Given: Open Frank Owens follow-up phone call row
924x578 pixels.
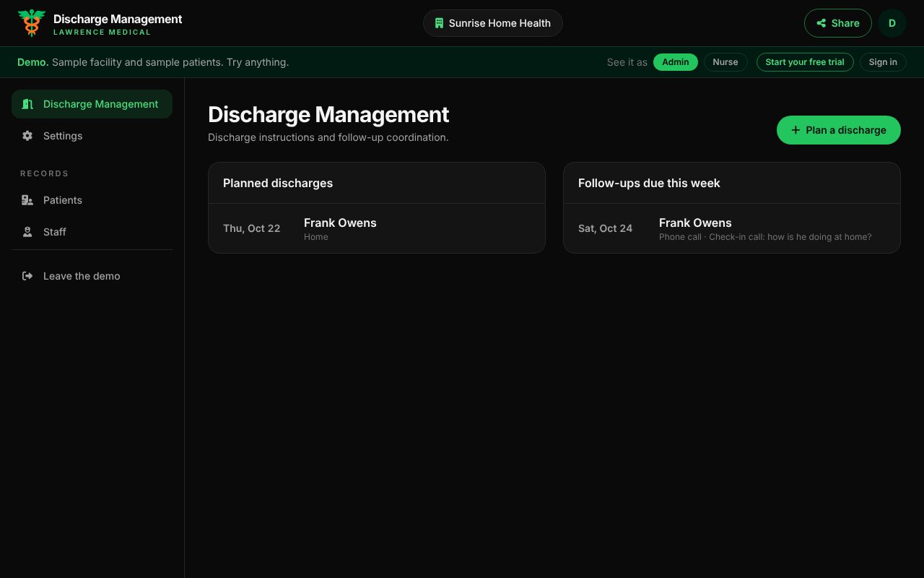Looking at the screenshot, I should tap(732, 228).
